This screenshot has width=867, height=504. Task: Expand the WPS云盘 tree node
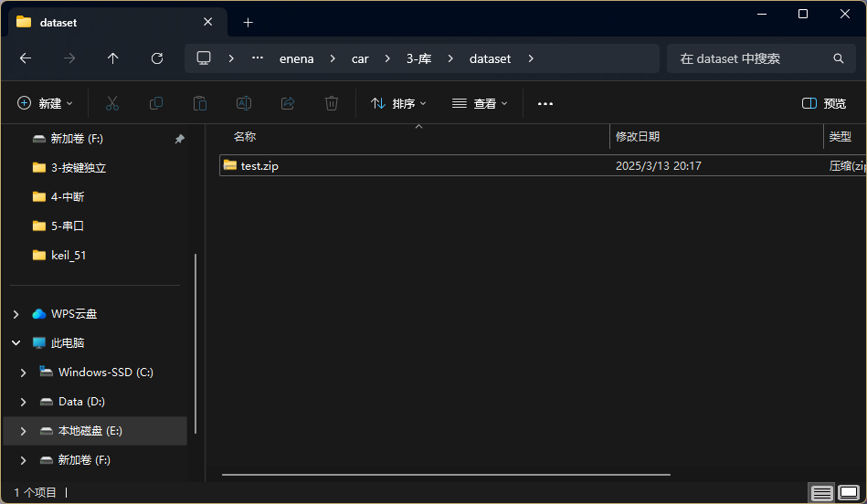pyautogui.click(x=16, y=314)
